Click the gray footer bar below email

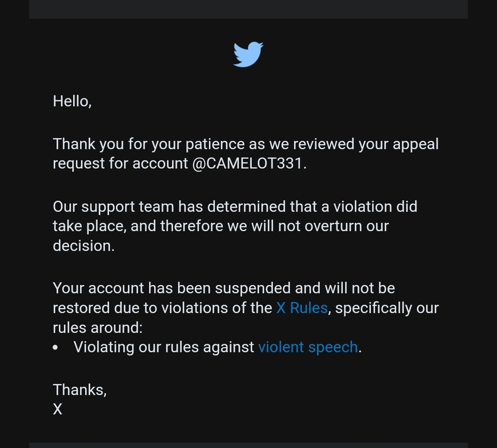pyautogui.click(x=248, y=446)
